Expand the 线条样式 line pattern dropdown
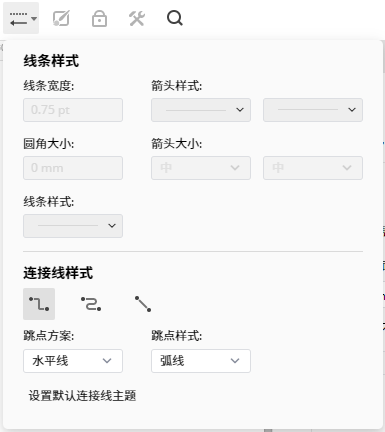This screenshot has height=432, width=385. (73, 226)
